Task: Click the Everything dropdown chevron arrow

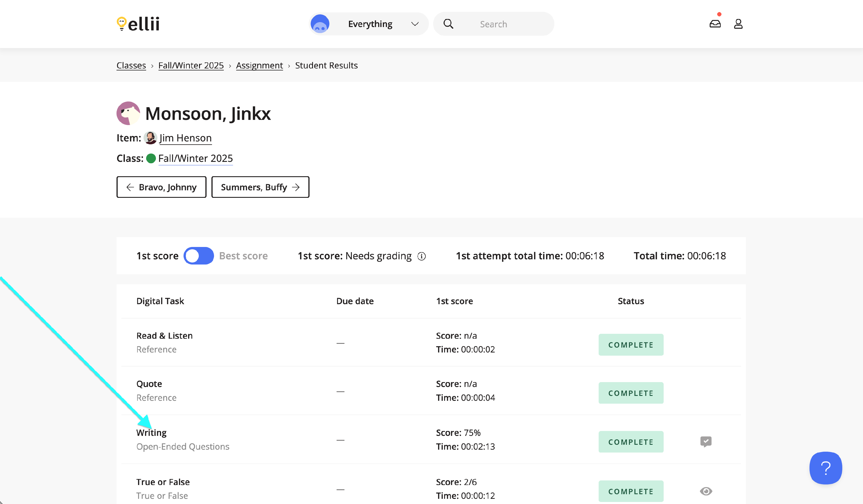Action: click(x=415, y=24)
